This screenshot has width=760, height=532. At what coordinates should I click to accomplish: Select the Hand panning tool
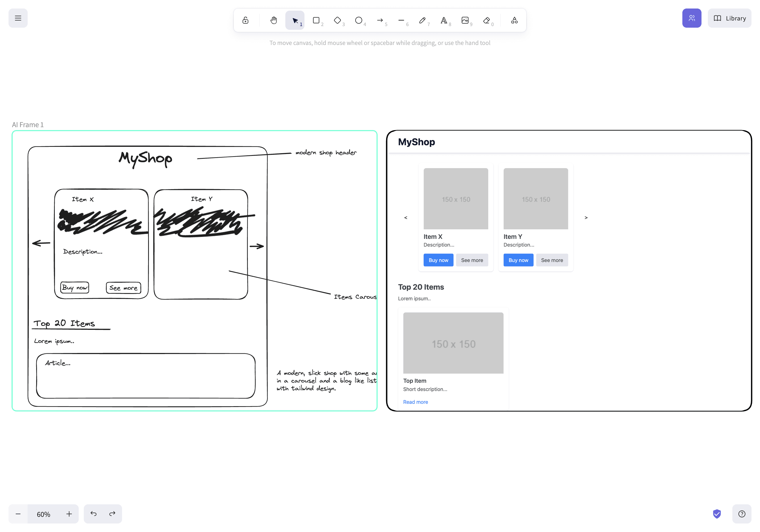273,20
